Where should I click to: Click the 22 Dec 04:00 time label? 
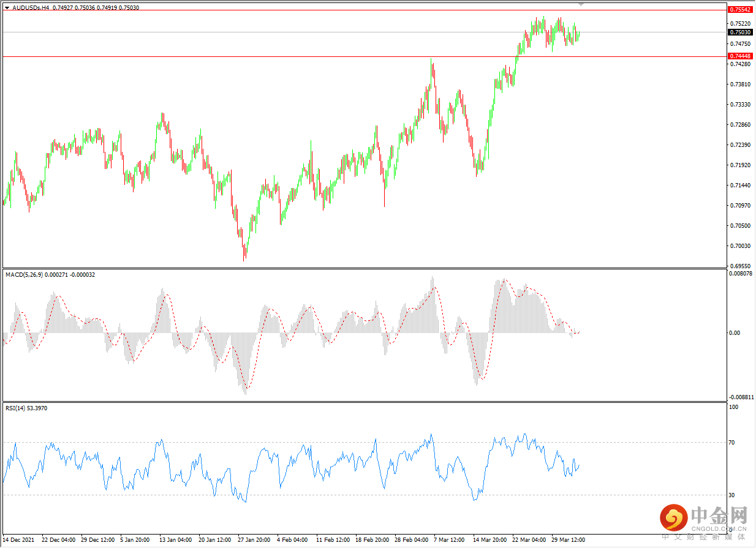tap(59, 541)
